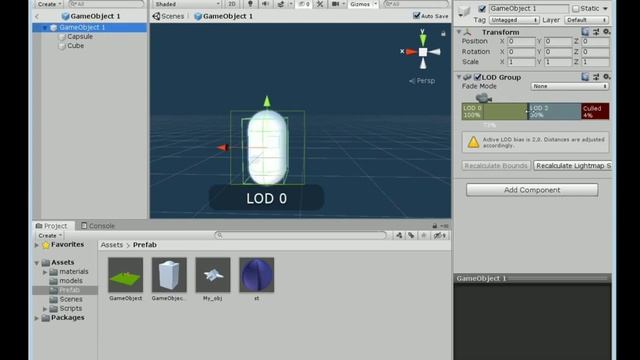This screenshot has width=640, height=360.
Task: Click Add Component button
Action: 532,190
